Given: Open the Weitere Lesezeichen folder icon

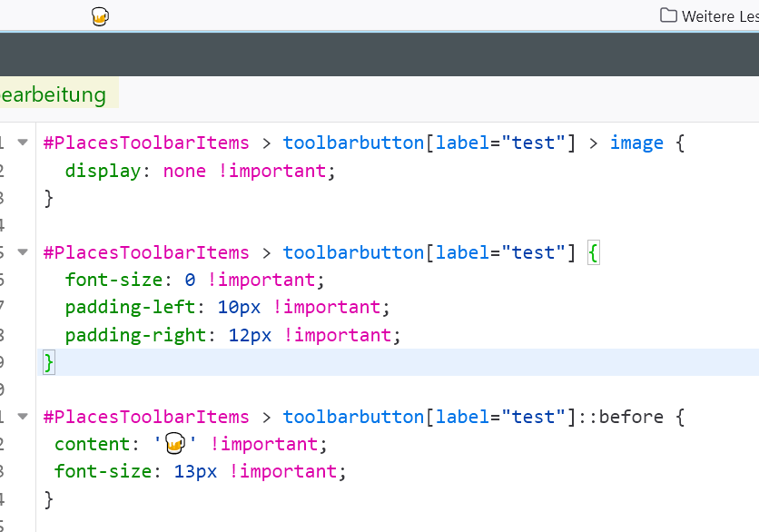Looking at the screenshot, I should (x=668, y=15).
